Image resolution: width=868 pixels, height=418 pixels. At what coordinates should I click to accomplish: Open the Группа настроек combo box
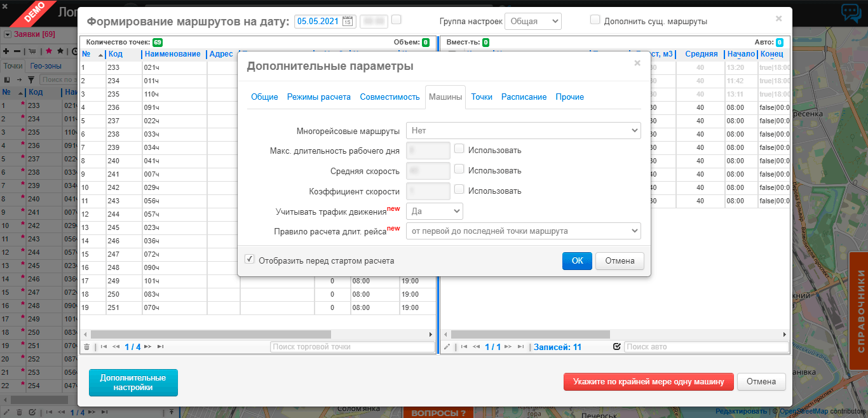point(533,21)
